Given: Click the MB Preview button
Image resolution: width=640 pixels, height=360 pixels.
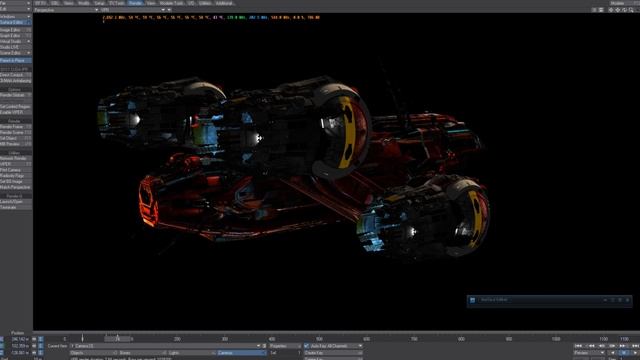Looking at the screenshot, I should pyautogui.click(x=16, y=144).
